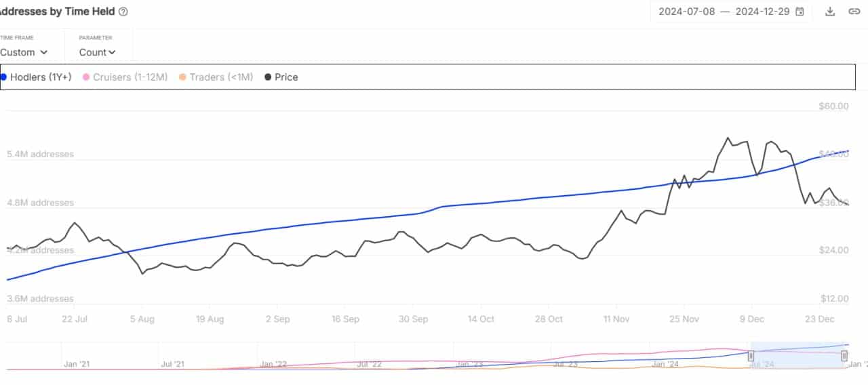Open the calendar icon in date range
This screenshot has height=385, width=868.
tap(800, 12)
